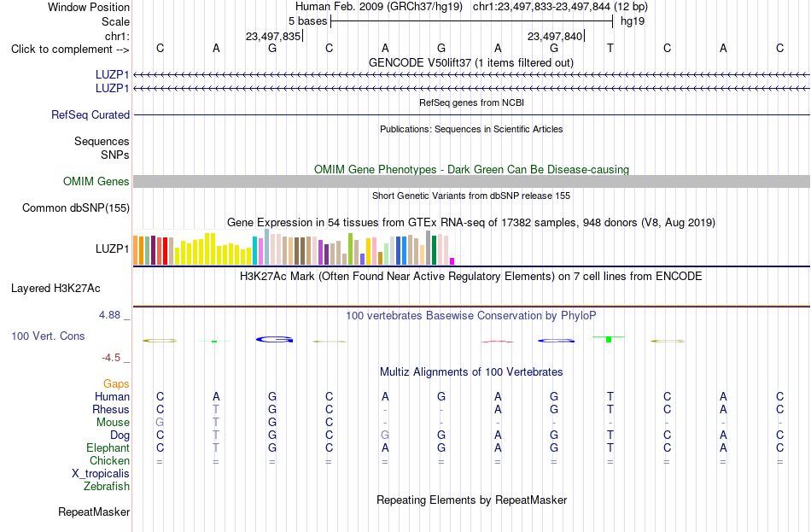Select the 'Mouse' species row label
This screenshot has width=811, height=532.
coord(114,423)
